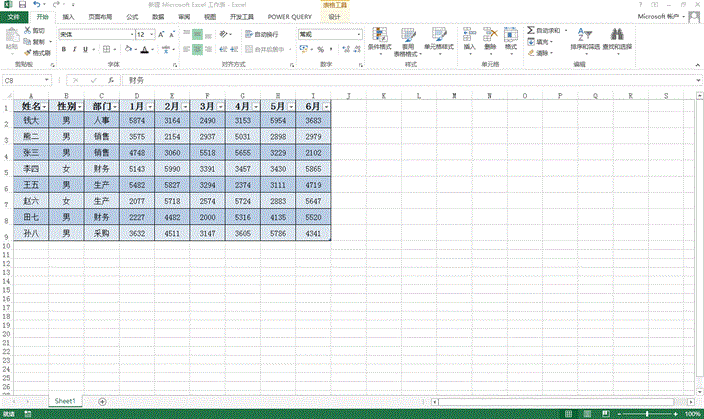Open the 6月 column filter dropdown
The image size is (704, 419).
pyautogui.click(x=323, y=106)
